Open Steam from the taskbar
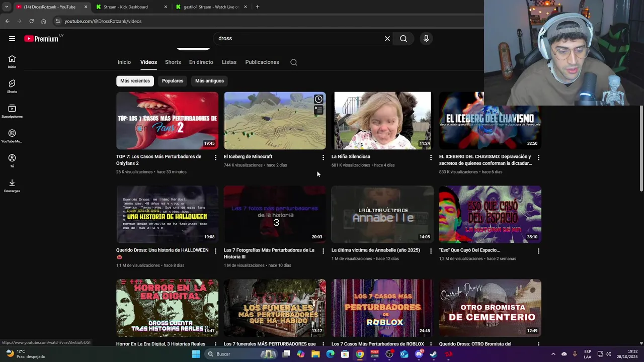Screen dimensions: 644x362 pos(433,354)
